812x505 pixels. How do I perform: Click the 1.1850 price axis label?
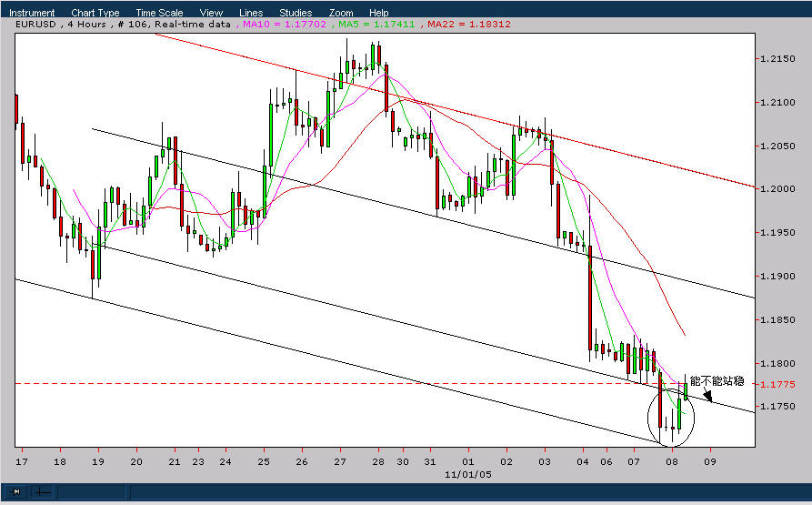tap(777, 320)
